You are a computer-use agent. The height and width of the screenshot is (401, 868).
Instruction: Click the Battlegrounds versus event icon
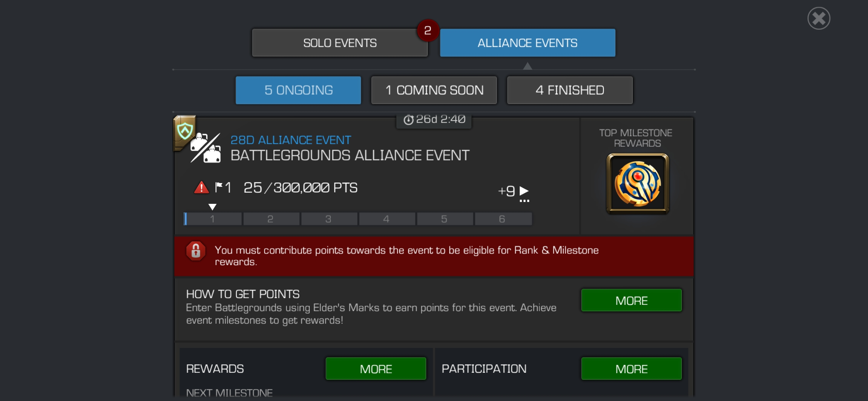(x=206, y=148)
